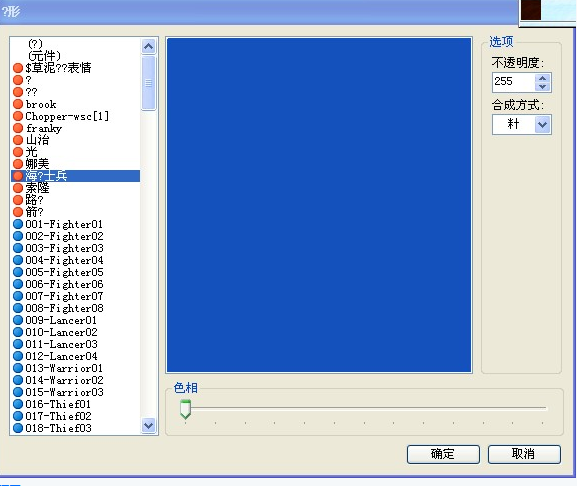The image size is (577, 486).
Task: Select (元件) entry in the list
Action: point(44,56)
